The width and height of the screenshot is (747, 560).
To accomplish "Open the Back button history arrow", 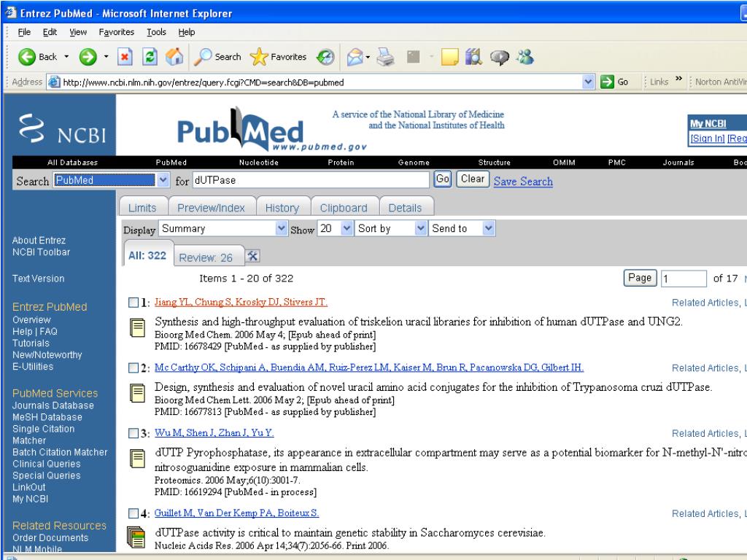I will (x=66, y=57).
